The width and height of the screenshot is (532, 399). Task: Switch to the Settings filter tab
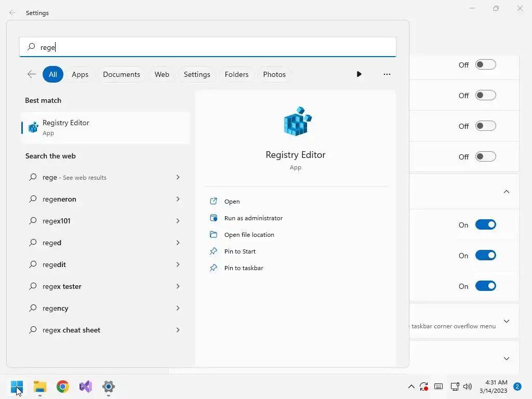pos(197,74)
